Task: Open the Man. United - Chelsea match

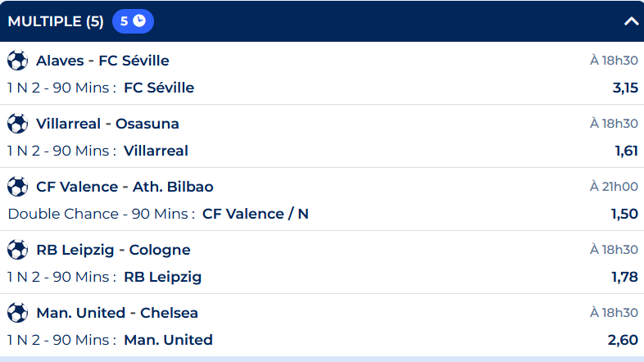Action: click(x=117, y=313)
